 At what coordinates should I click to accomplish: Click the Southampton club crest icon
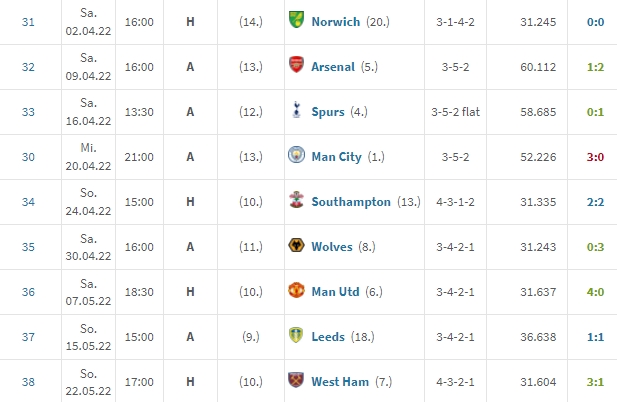(296, 200)
